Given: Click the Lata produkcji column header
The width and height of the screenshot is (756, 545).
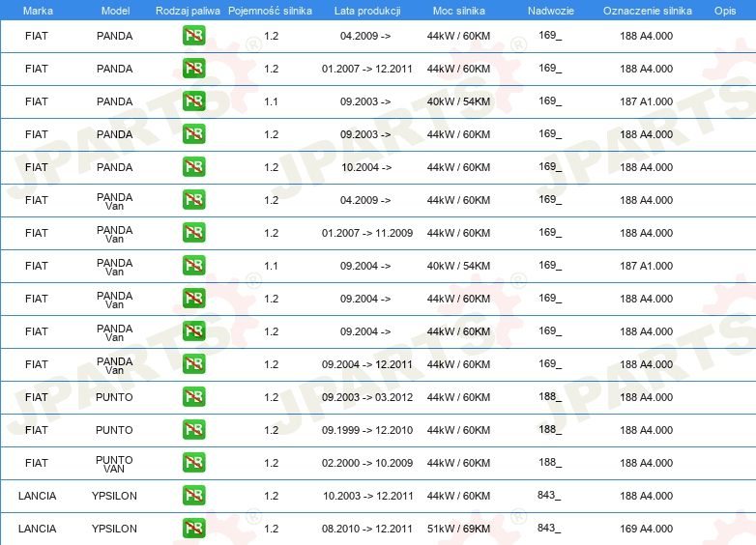Looking at the screenshot, I should tap(367, 11).
